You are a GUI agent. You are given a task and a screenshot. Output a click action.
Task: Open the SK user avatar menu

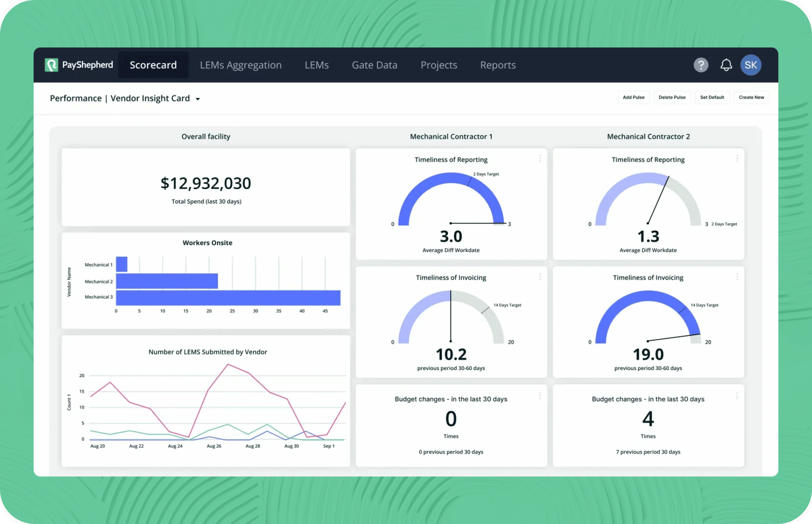750,65
